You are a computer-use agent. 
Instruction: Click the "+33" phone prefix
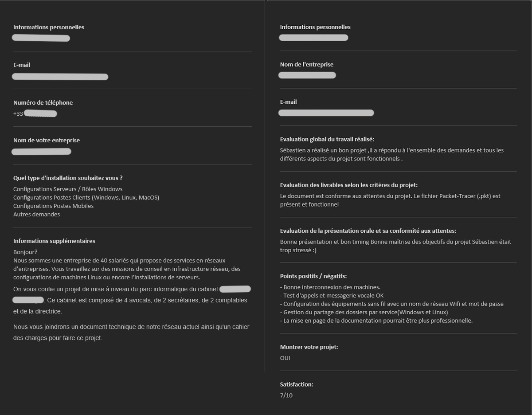click(x=18, y=114)
